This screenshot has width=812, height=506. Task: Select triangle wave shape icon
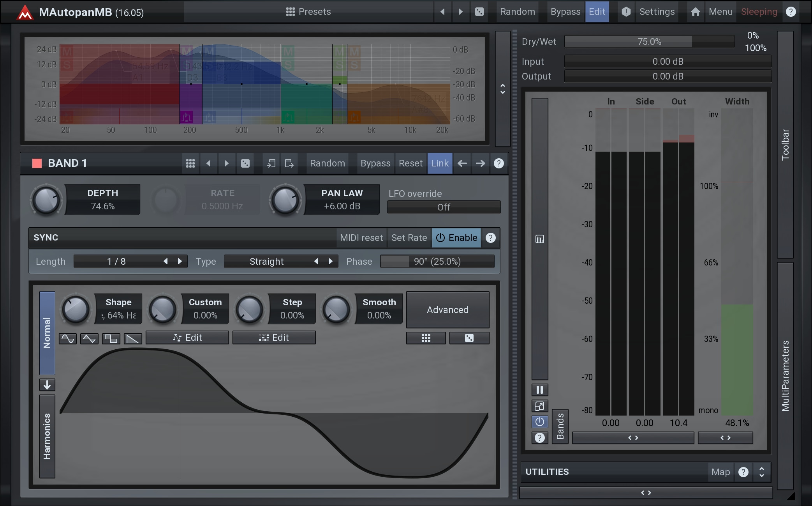click(x=89, y=338)
